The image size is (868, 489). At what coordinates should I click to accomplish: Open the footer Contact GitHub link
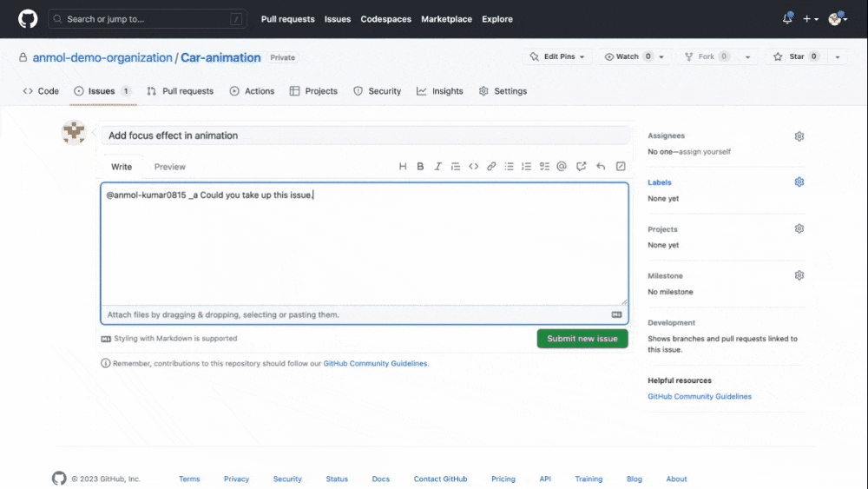(441, 479)
